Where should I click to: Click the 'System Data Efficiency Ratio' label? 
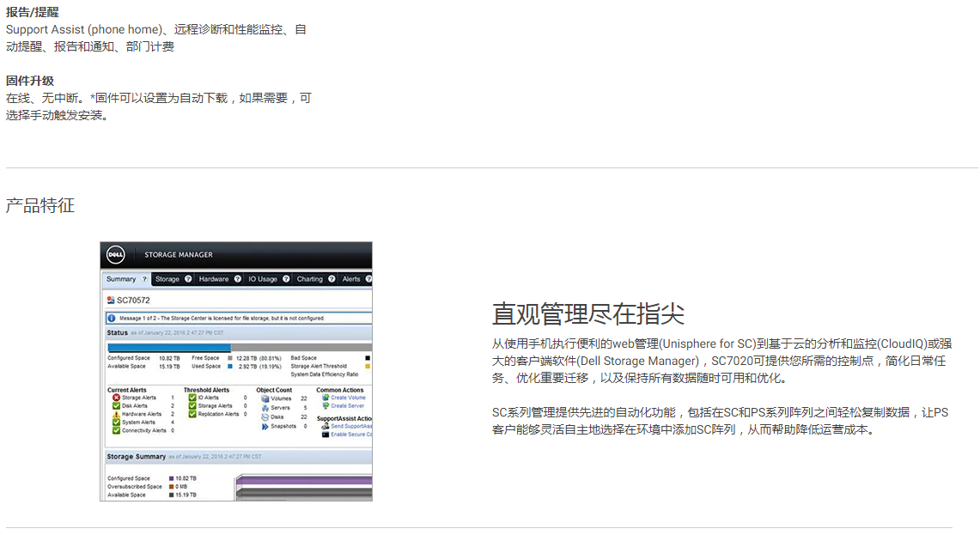(x=325, y=374)
